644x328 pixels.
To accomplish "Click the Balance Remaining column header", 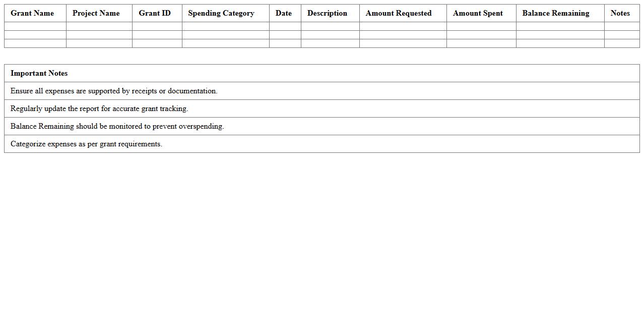I will 556,13.
